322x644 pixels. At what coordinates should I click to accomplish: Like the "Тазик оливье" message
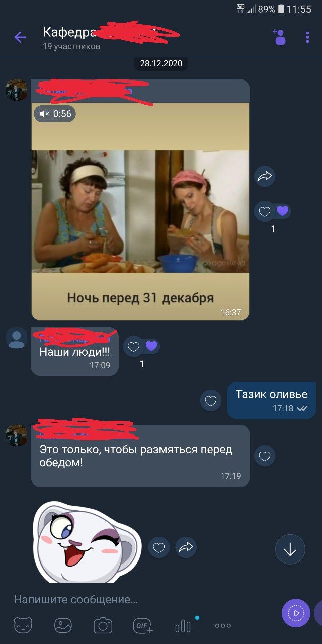[x=211, y=401]
